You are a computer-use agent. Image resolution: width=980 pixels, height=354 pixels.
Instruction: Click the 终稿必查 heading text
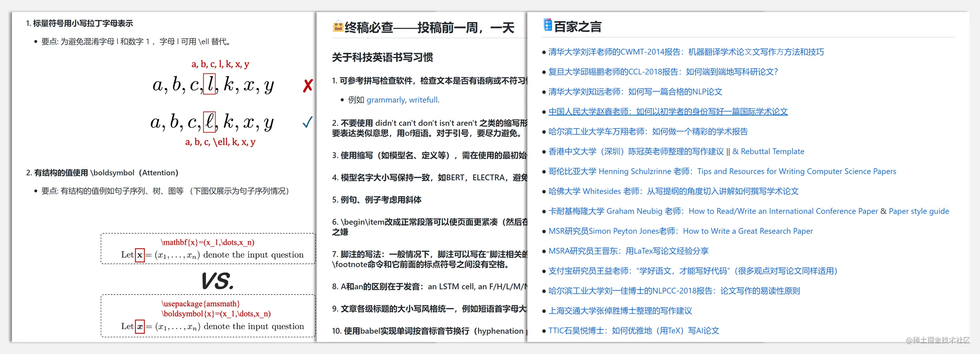coord(429,28)
